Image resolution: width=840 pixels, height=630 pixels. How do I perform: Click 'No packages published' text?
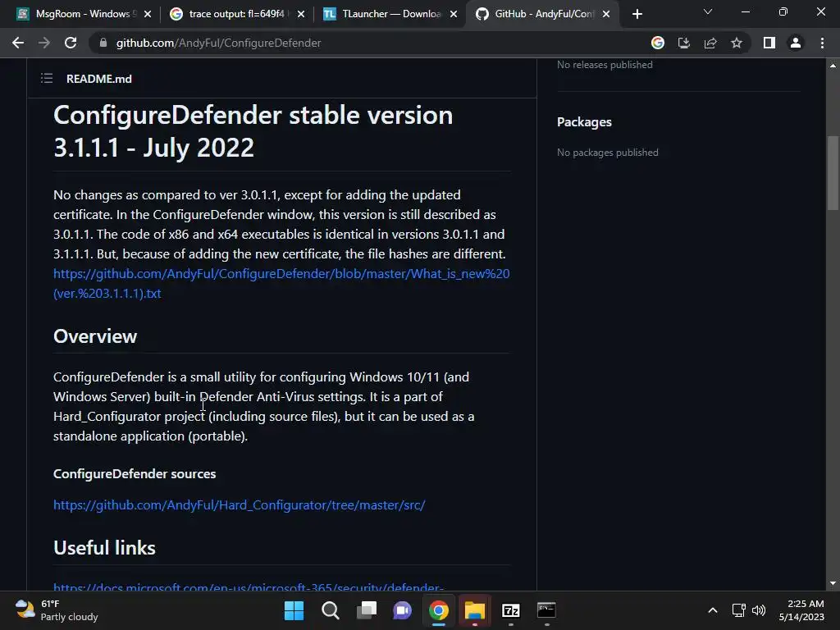pos(608,153)
